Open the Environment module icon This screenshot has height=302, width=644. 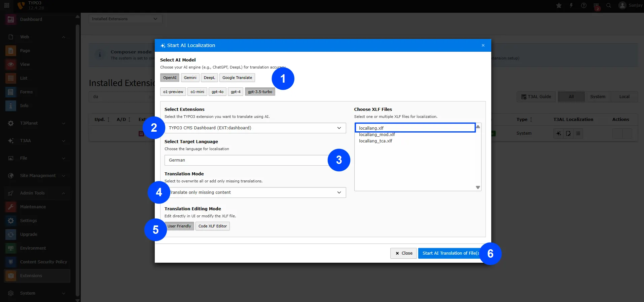pyautogui.click(x=11, y=248)
